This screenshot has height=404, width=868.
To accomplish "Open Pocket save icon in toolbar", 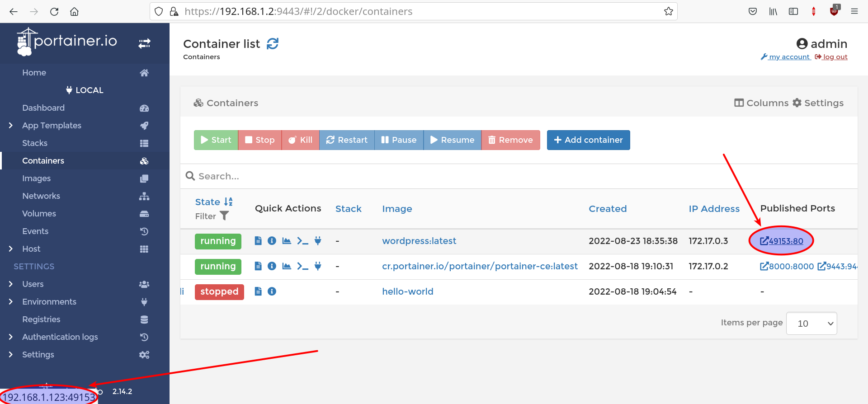I will [x=753, y=11].
